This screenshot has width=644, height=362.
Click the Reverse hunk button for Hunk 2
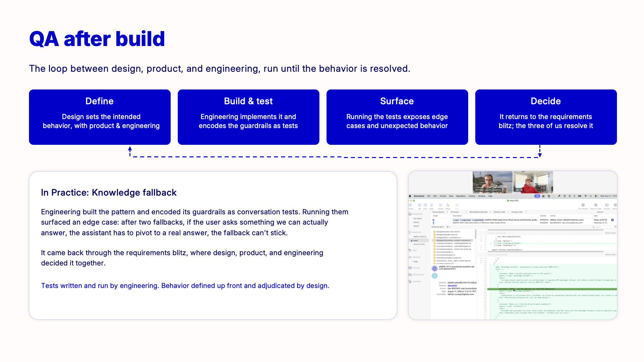click(x=610, y=233)
